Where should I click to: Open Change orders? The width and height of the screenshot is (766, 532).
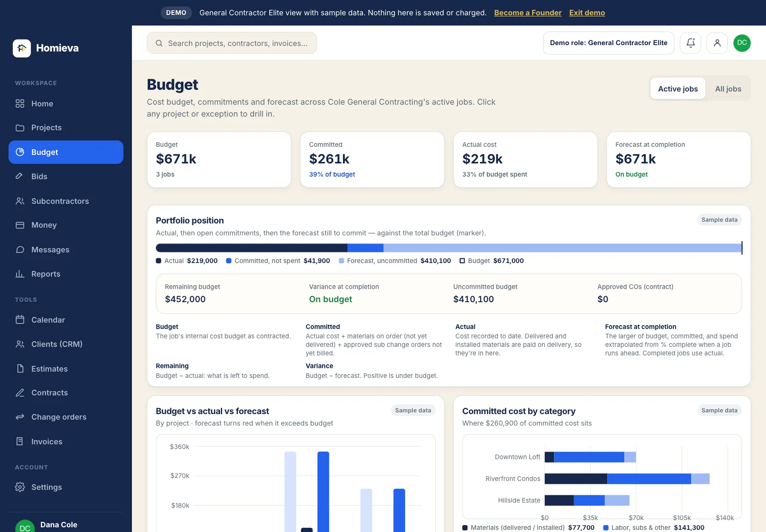pos(66,417)
